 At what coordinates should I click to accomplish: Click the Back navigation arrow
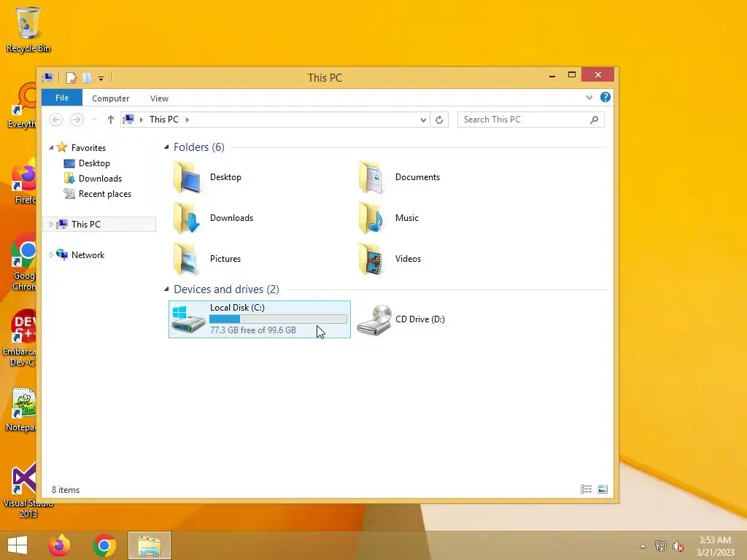click(x=55, y=120)
